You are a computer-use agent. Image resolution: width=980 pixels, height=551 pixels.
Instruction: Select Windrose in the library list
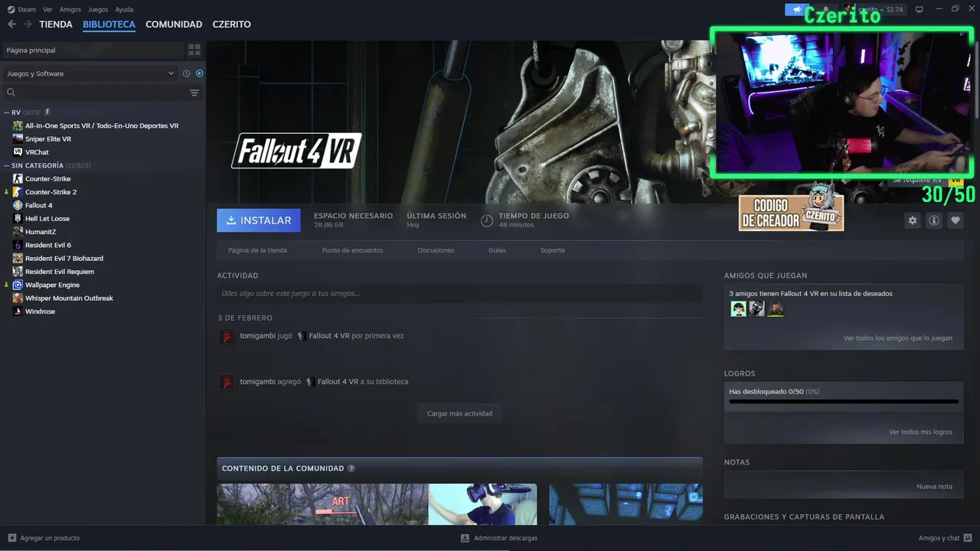(x=40, y=311)
